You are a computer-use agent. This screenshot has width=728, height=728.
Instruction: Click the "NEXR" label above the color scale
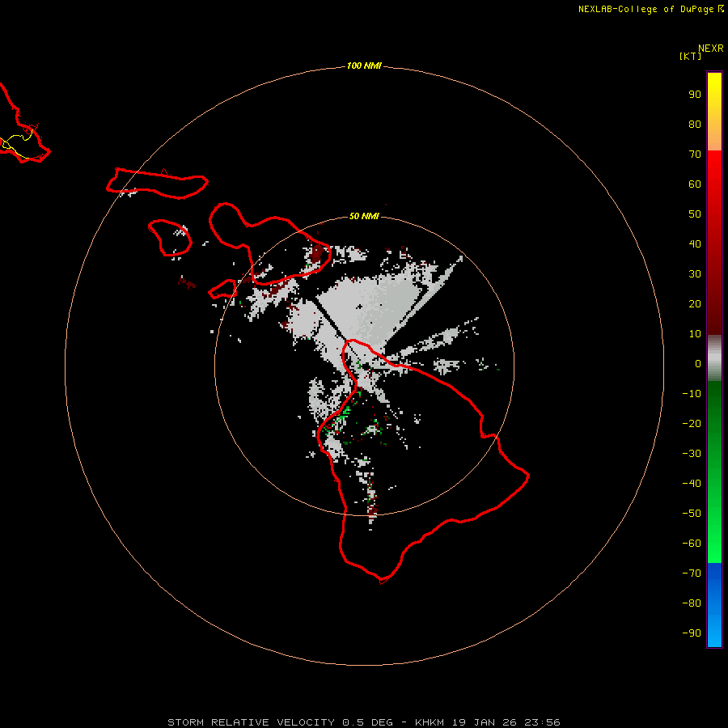click(x=711, y=49)
